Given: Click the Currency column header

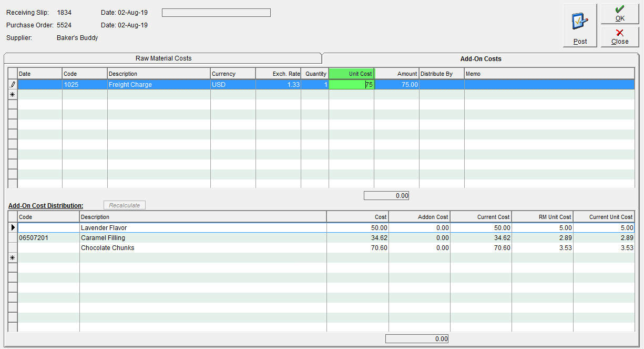Looking at the screenshot, I should pyautogui.click(x=233, y=74).
